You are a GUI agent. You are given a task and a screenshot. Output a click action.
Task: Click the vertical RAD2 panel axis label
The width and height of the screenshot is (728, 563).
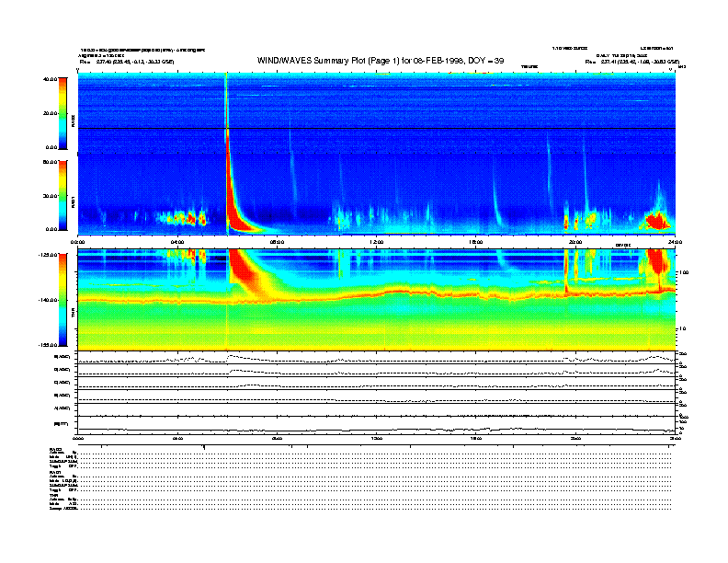pyautogui.click(x=73, y=121)
